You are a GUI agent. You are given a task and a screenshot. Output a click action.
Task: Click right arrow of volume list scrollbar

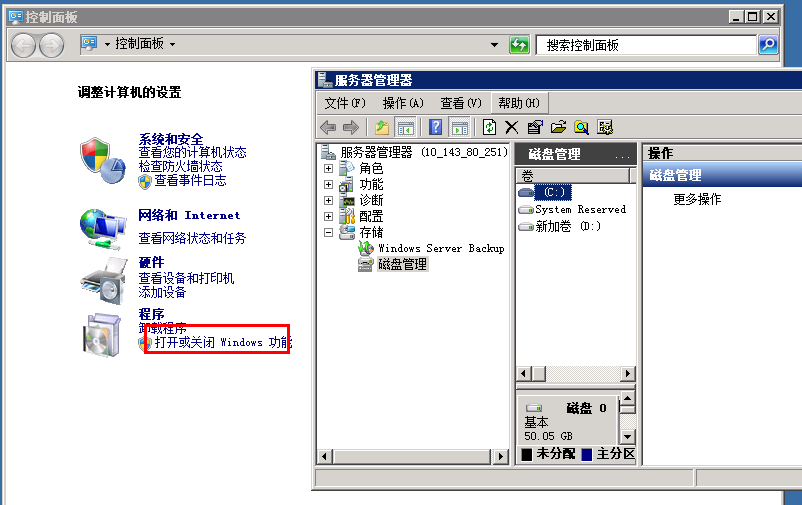[x=628, y=374]
